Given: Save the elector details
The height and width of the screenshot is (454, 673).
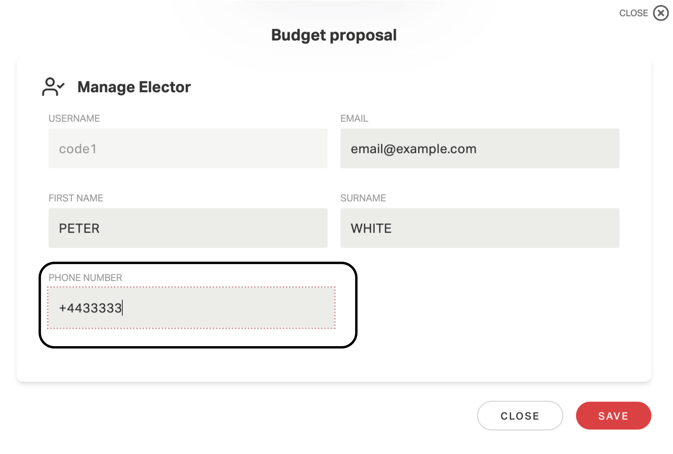Looking at the screenshot, I should click(x=613, y=415).
